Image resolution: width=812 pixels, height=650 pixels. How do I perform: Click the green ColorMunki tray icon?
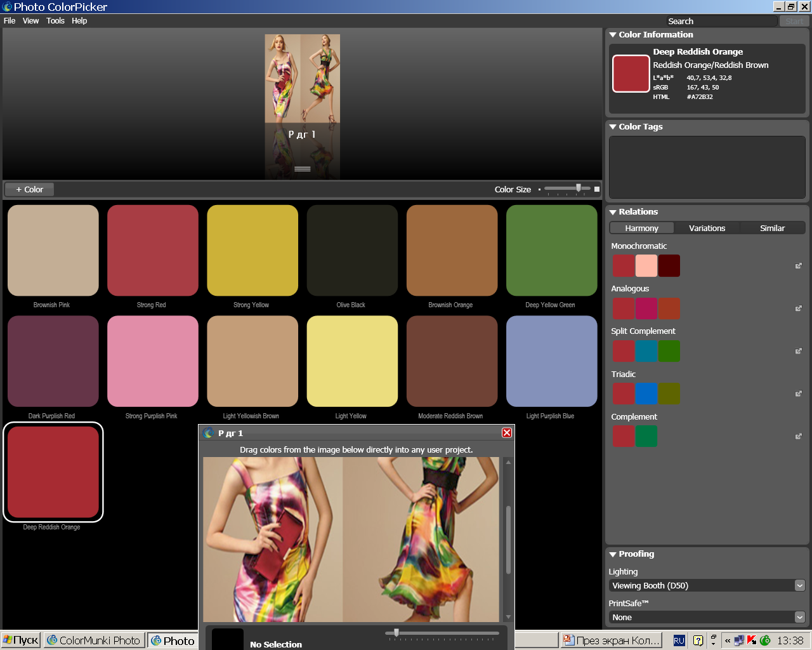765,640
